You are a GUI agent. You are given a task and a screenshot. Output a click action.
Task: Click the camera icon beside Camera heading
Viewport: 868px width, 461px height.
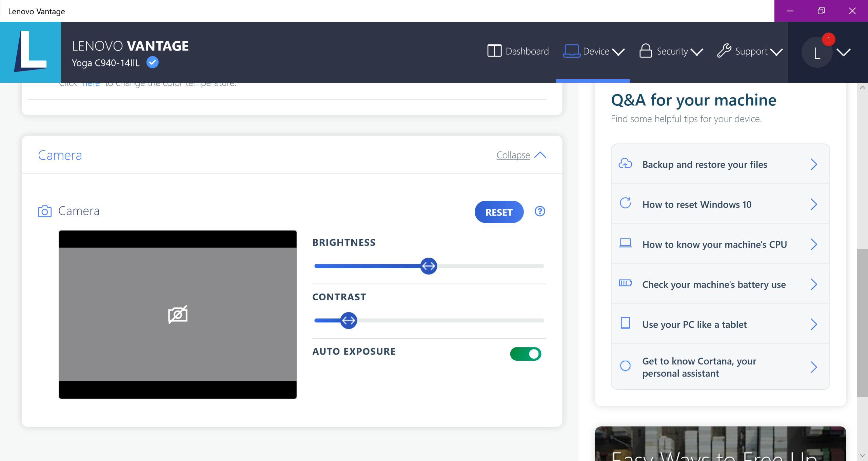(x=45, y=211)
